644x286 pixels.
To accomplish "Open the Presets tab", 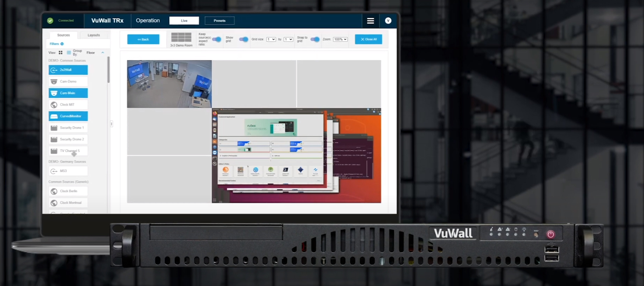I will [220, 21].
